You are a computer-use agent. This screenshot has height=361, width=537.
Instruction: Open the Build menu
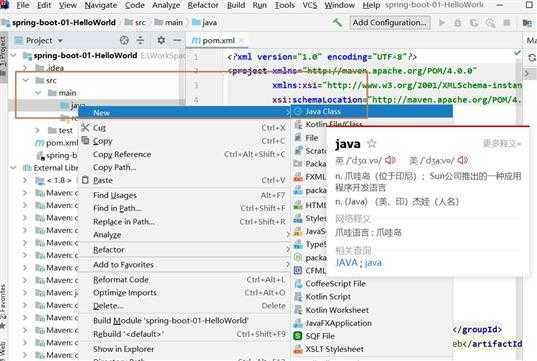pyautogui.click(x=236, y=5)
